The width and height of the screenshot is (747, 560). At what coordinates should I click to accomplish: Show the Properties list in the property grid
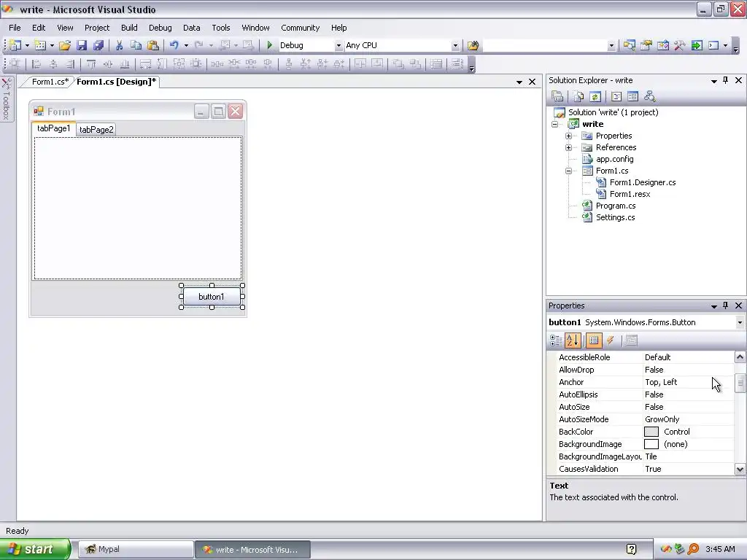594,340
